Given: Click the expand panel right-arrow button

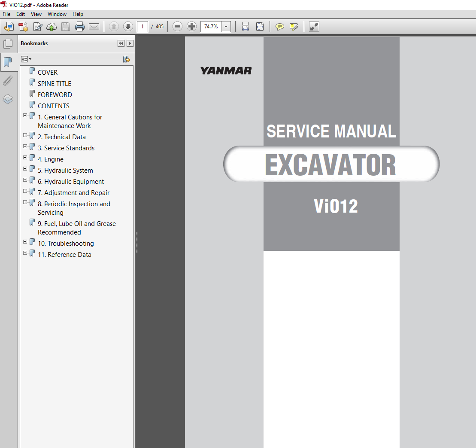Looking at the screenshot, I should pos(130,43).
